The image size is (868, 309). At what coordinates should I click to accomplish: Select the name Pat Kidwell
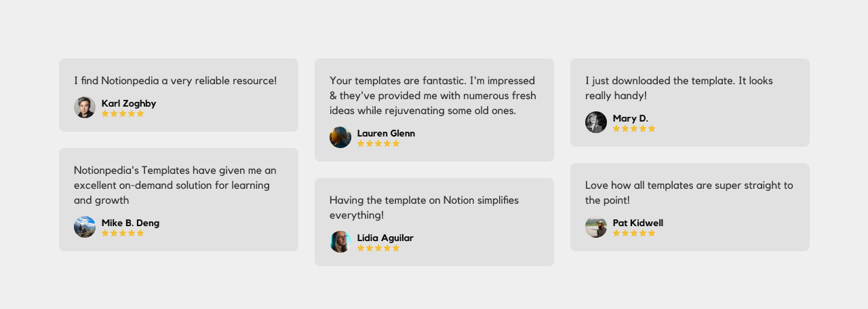(638, 223)
